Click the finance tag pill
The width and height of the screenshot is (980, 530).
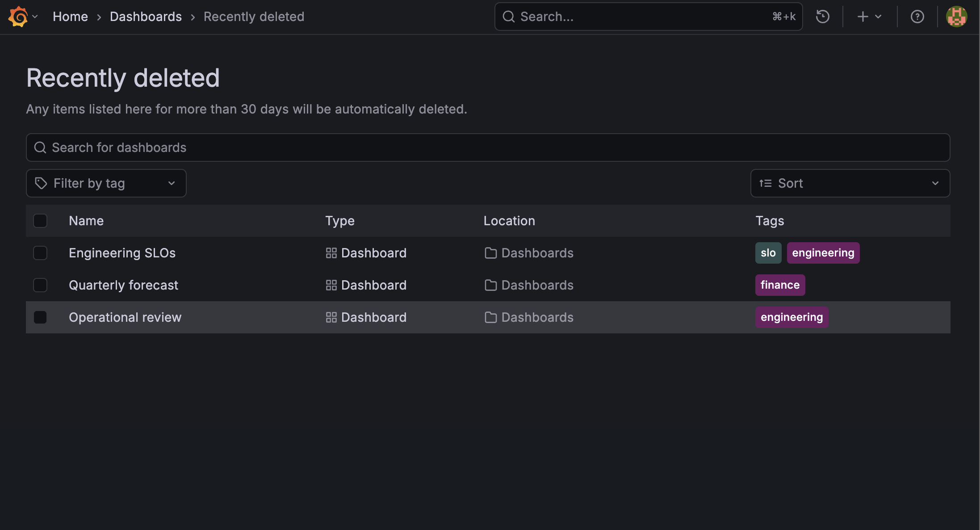779,285
